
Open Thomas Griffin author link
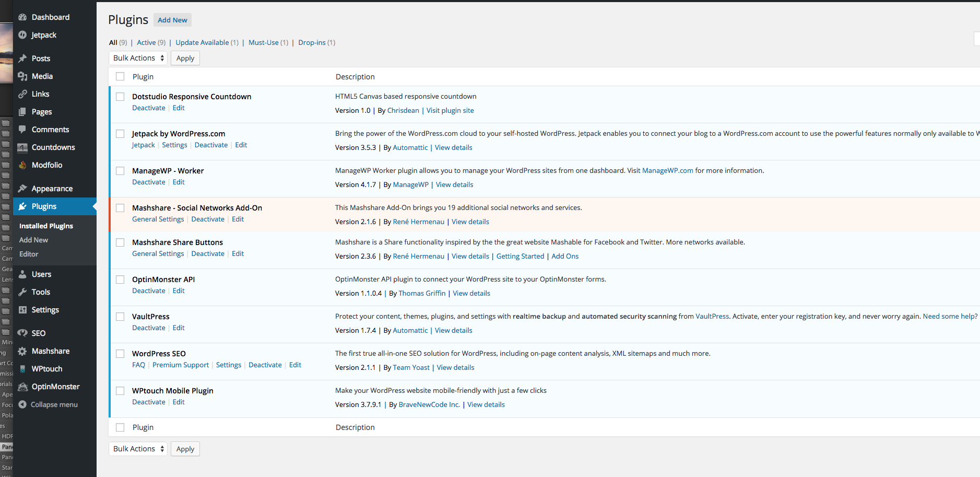[x=422, y=293]
